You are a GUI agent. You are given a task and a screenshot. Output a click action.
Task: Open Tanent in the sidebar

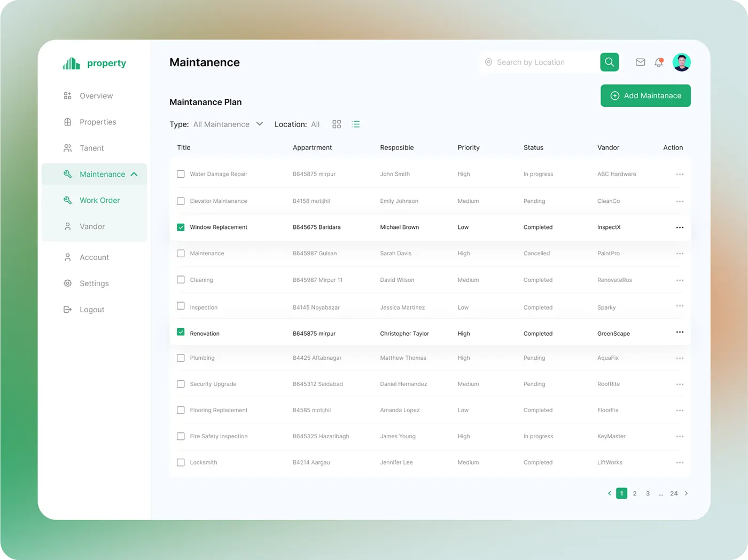pyautogui.click(x=84, y=148)
